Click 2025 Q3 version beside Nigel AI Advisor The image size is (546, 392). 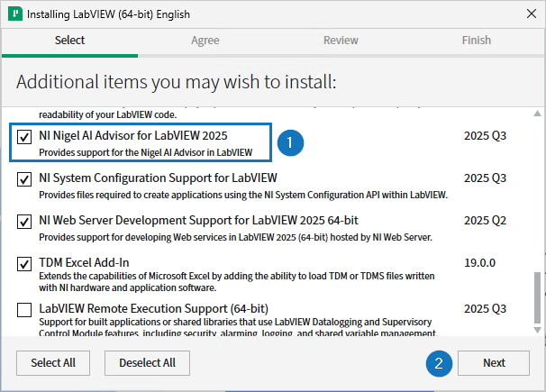pyautogui.click(x=485, y=136)
